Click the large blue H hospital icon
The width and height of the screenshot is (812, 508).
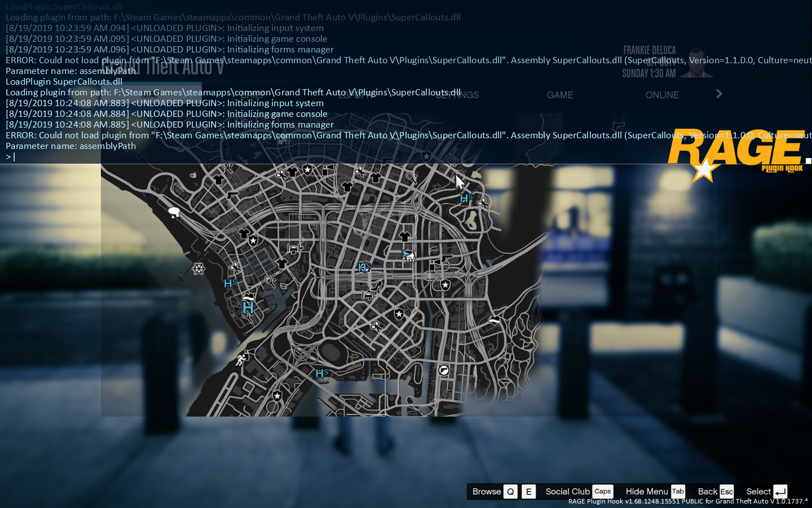pos(248,308)
